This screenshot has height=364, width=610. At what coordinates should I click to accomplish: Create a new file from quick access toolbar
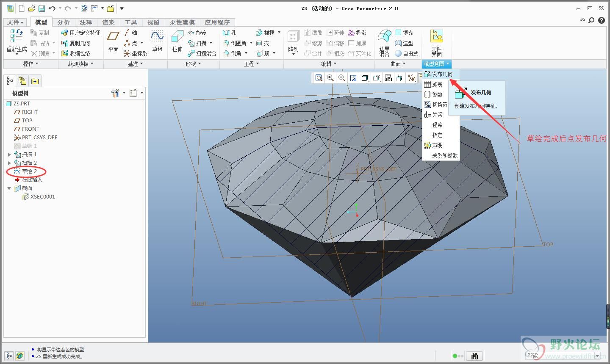[21, 8]
